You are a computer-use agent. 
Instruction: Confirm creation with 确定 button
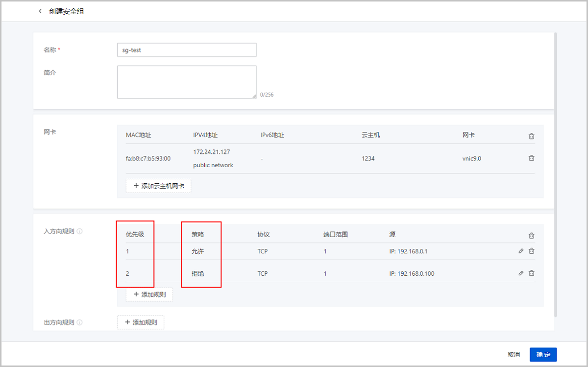coord(543,355)
